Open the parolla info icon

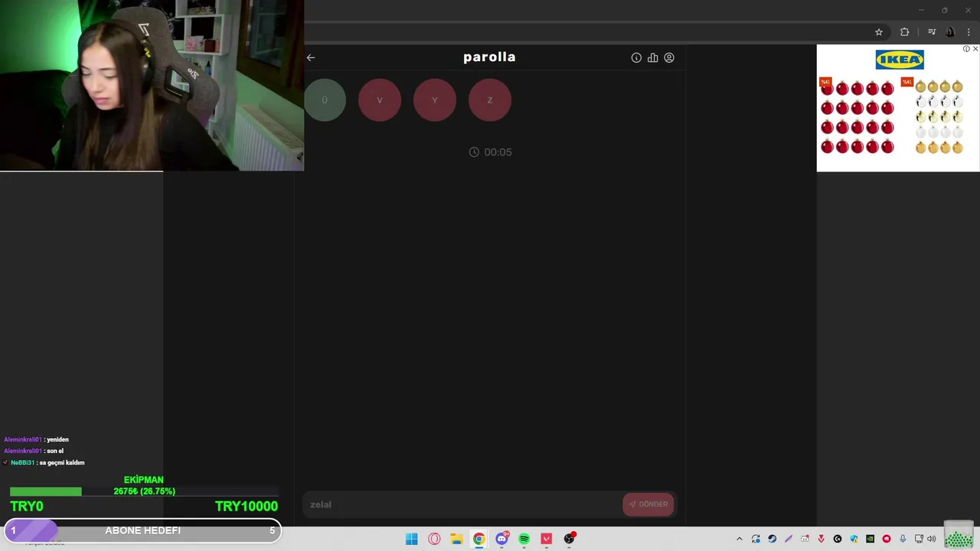coord(636,57)
